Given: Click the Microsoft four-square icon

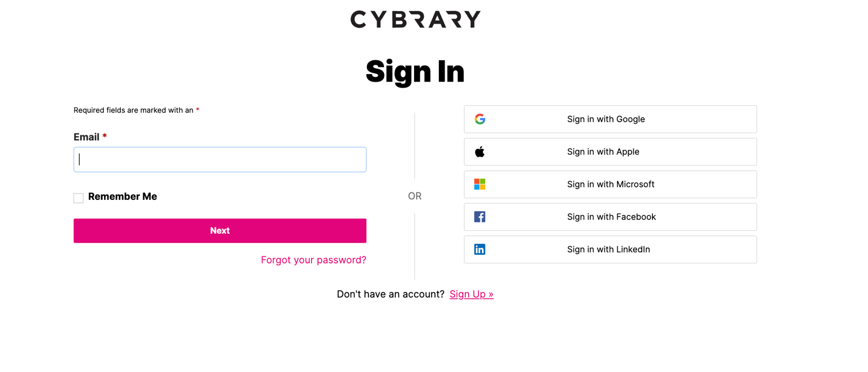Looking at the screenshot, I should [480, 184].
